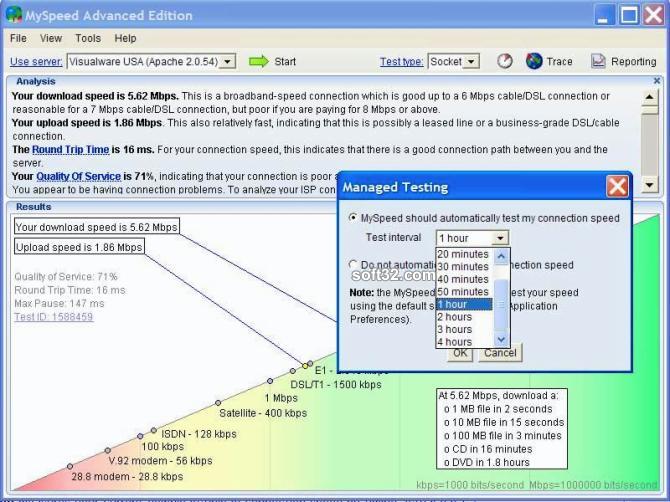Screen dimensions: 670x502
Task: Click the green Start arrow icon
Action: 259,62
